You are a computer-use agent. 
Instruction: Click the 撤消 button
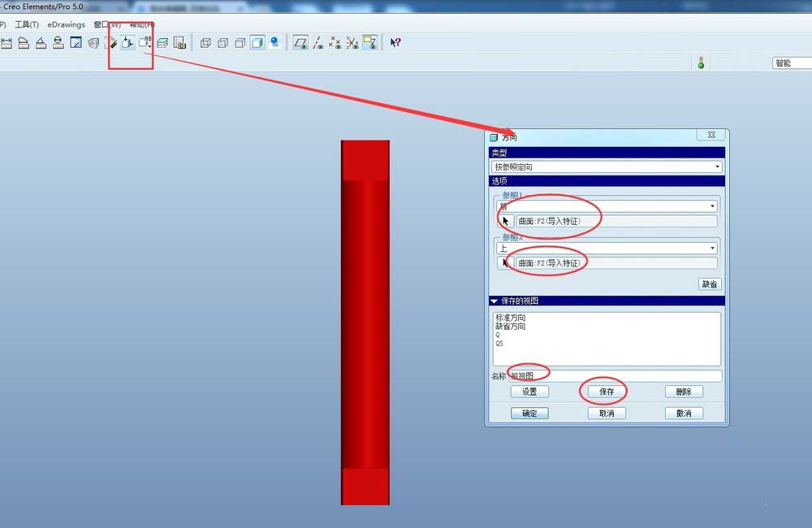coord(684,413)
